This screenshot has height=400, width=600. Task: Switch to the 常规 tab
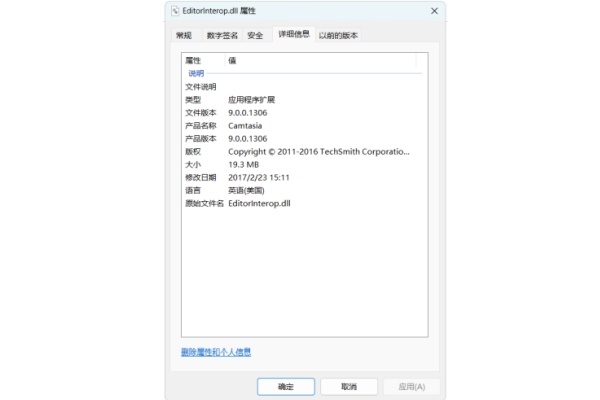point(183,35)
